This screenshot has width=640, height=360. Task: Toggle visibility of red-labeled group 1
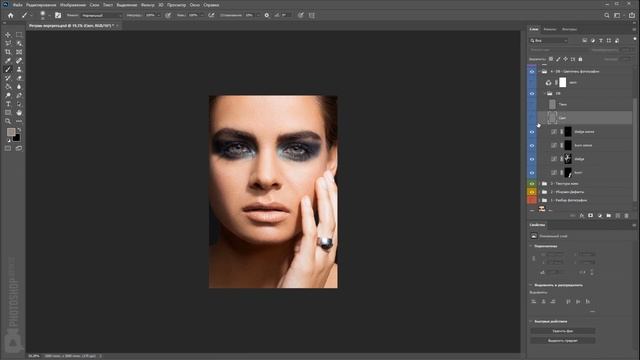tap(532, 200)
